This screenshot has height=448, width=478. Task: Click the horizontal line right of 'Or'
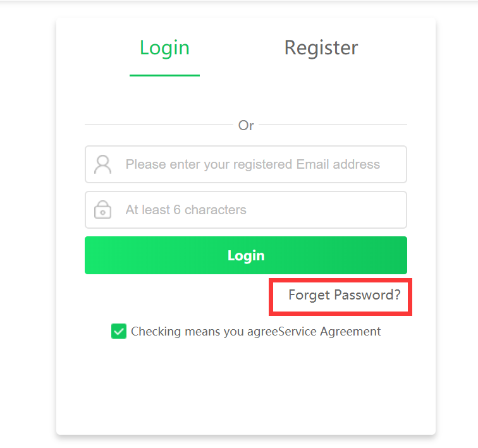333,124
